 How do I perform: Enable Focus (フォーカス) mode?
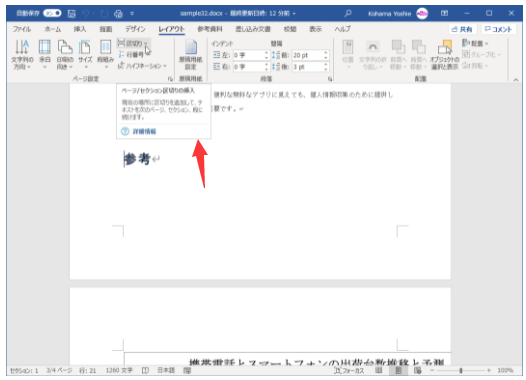click(349, 370)
